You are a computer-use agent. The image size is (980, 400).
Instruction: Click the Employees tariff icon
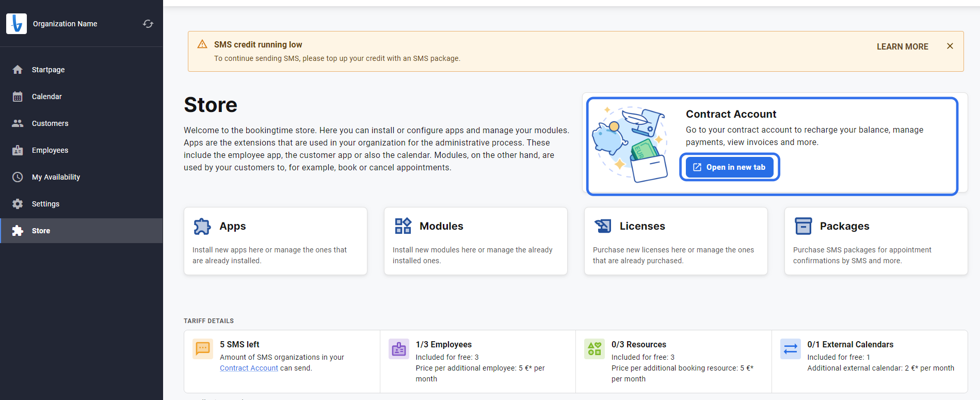(399, 349)
